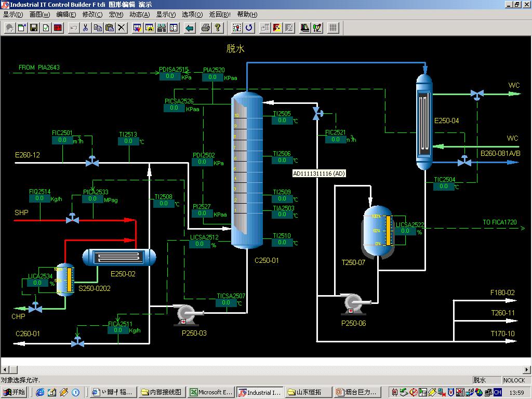Click the Delete X toolbar icon
This screenshot has width=532, height=399.
click(x=122, y=28)
